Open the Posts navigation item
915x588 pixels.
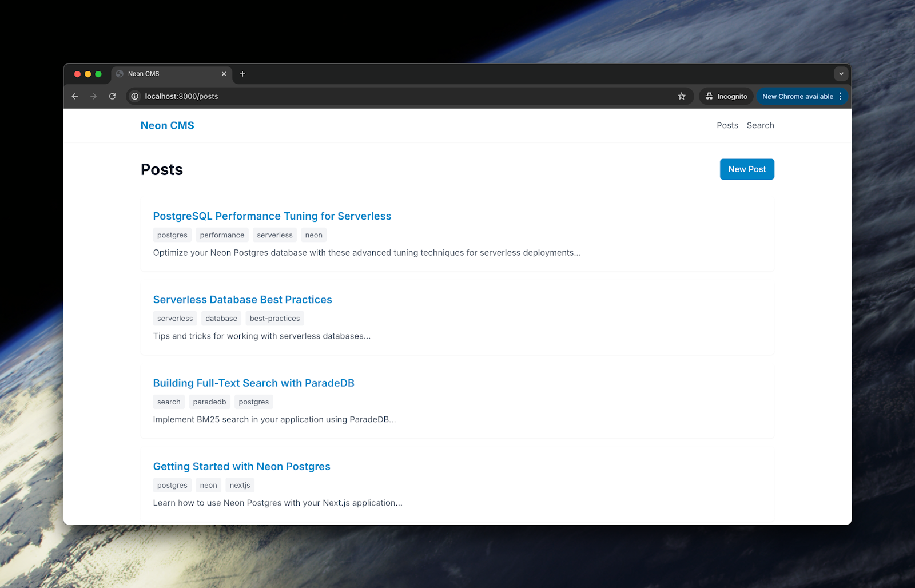click(727, 125)
